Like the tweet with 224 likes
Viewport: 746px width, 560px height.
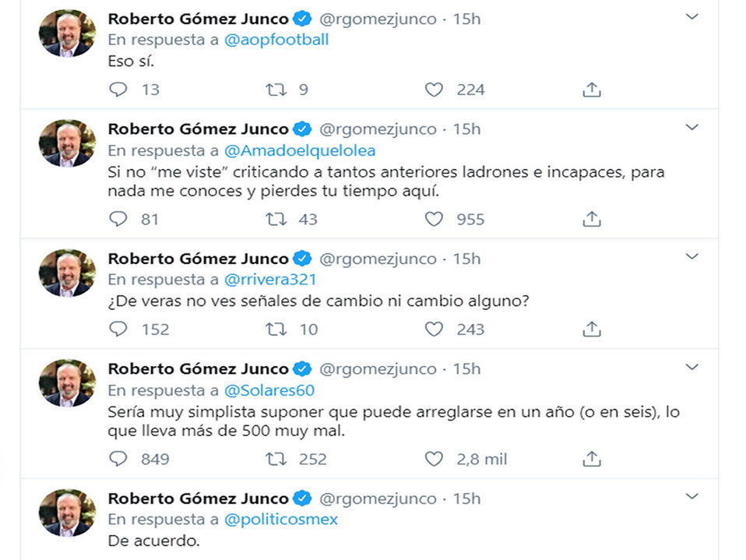[434, 90]
